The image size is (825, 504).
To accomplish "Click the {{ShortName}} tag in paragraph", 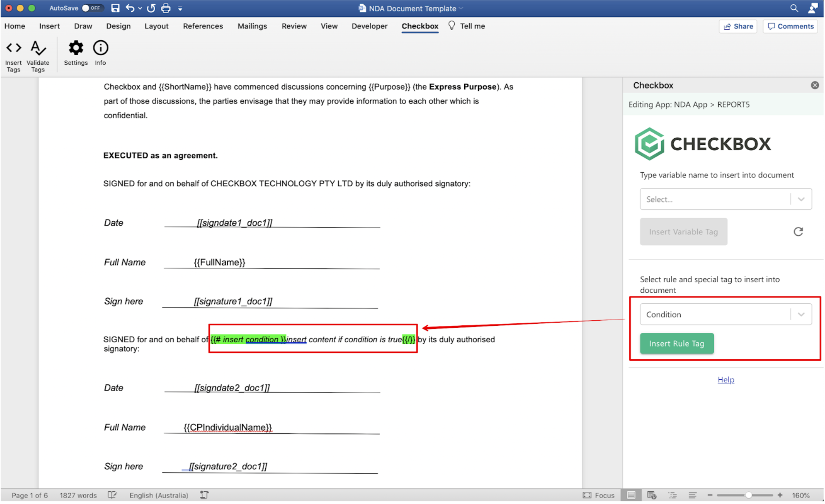I will click(185, 87).
